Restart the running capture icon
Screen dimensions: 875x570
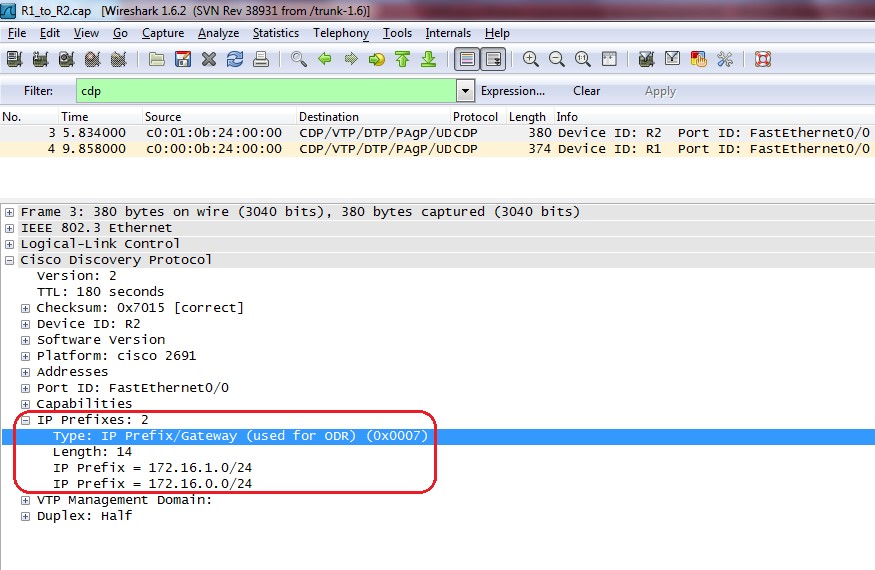pos(119,59)
